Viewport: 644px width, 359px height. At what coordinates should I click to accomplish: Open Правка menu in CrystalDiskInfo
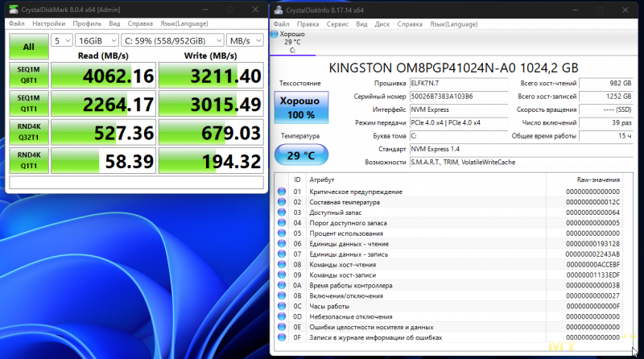308,24
